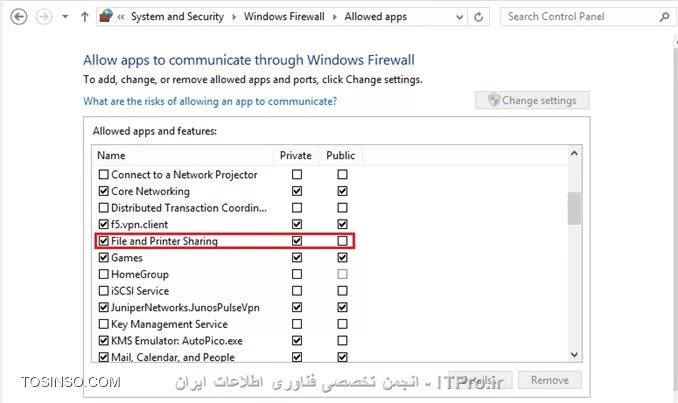678x403 pixels.
Task: Select the File and Printer Sharing text
Action: (x=164, y=241)
